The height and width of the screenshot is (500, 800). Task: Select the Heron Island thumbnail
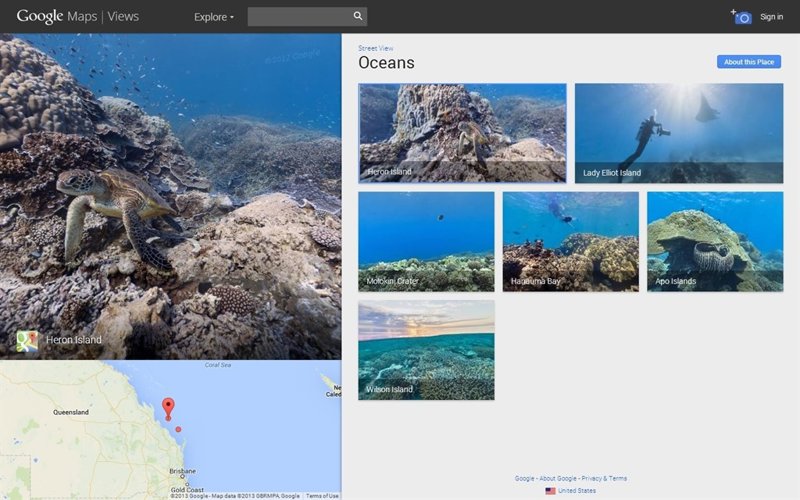click(462, 133)
